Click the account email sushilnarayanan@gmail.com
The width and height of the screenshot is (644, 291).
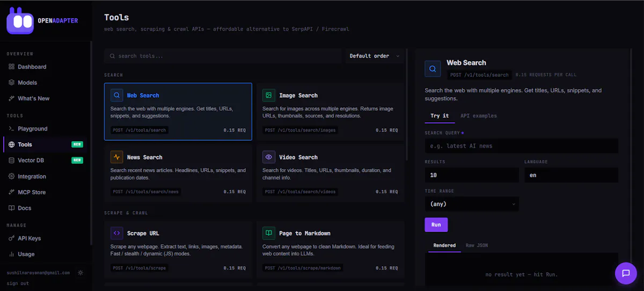click(38, 273)
